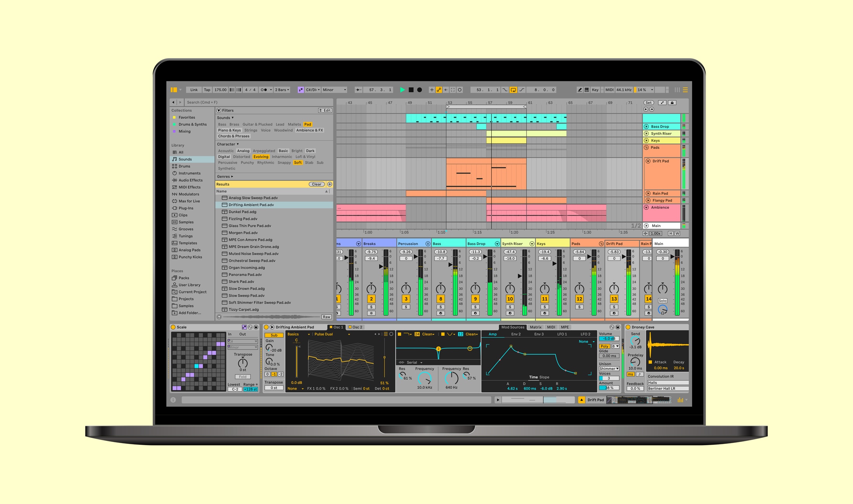The width and height of the screenshot is (853, 504).
Task: Click the Max for Live browser icon
Action: pos(175,201)
